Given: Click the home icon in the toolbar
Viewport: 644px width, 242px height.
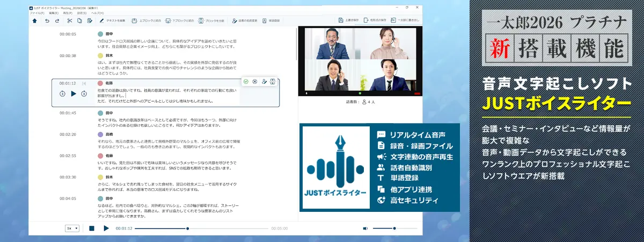Looking at the screenshot, I should pyautogui.click(x=35, y=21).
